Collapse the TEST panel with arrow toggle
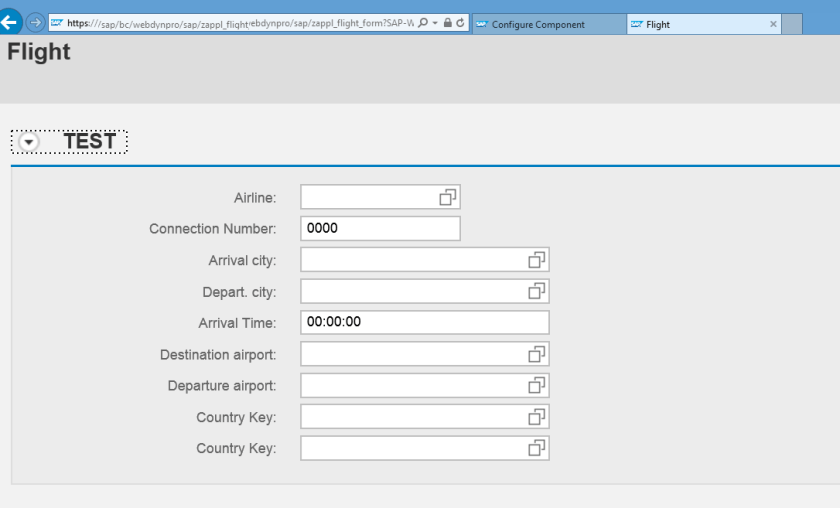The image size is (840, 508). point(28,142)
